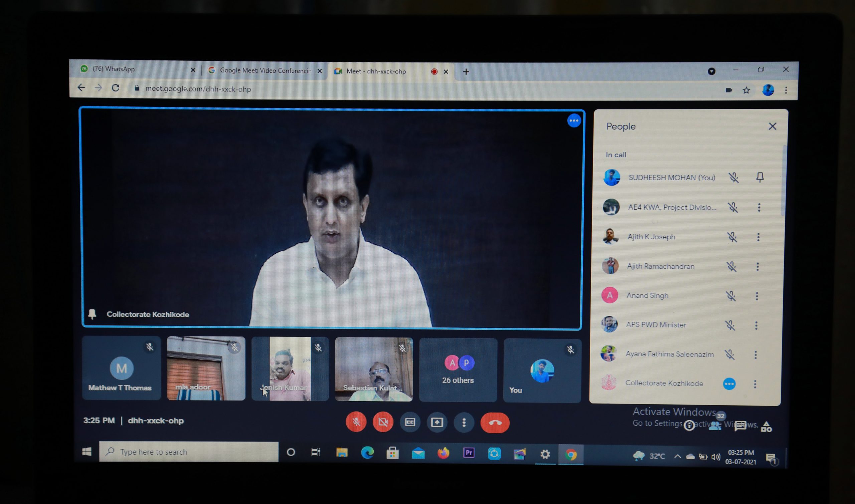Open the meeting details info icon
Screen dimensions: 855x504
click(x=689, y=425)
